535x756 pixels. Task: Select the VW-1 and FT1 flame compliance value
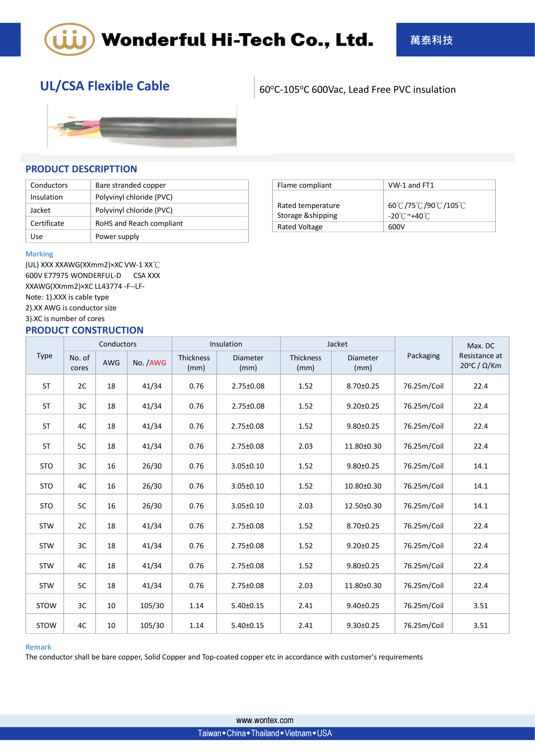[411, 185]
